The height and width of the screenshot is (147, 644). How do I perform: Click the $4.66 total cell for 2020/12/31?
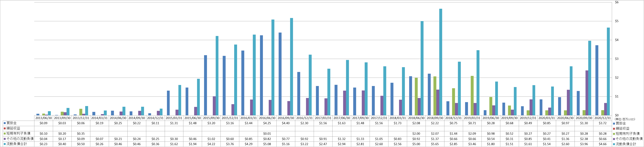[603, 144]
